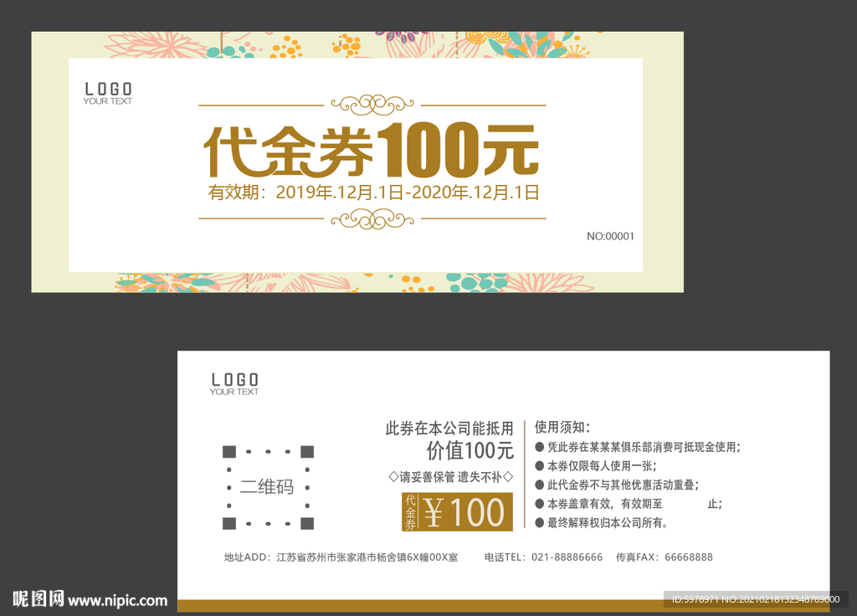Screen dimensions: 857x616
Task: Expand the coupon serial NO:00001 field
Action: [x=610, y=236]
